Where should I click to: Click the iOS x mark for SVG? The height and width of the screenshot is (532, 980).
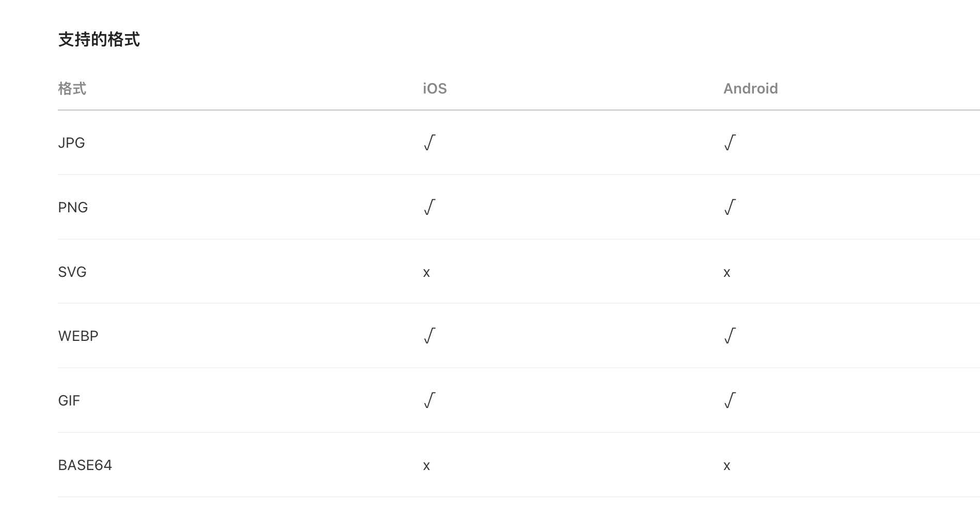426,273
